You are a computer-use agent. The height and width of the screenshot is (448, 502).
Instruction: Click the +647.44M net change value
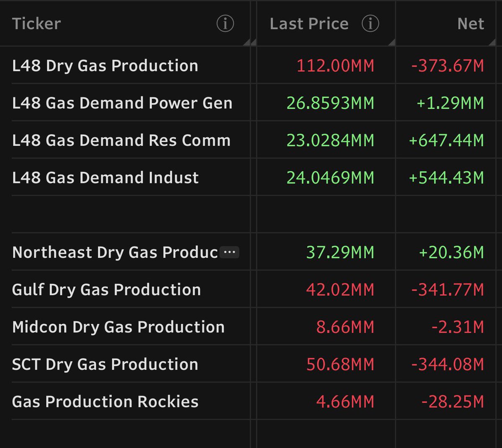[446, 140]
